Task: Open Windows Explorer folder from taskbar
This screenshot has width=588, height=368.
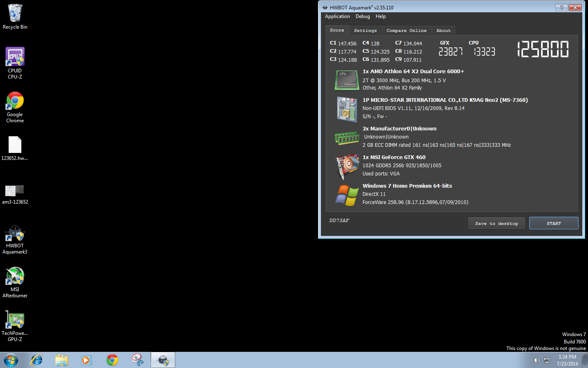Action: tap(62, 360)
